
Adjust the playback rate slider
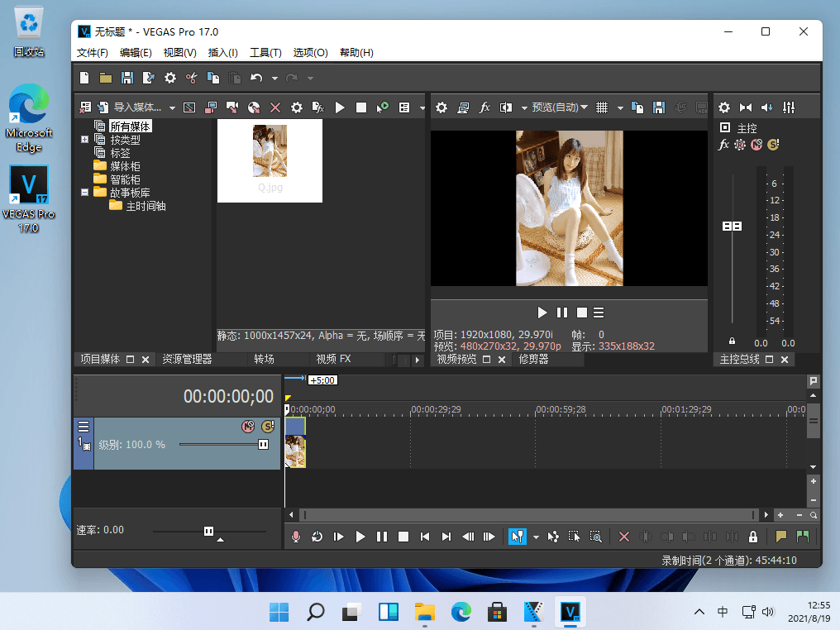(209, 531)
